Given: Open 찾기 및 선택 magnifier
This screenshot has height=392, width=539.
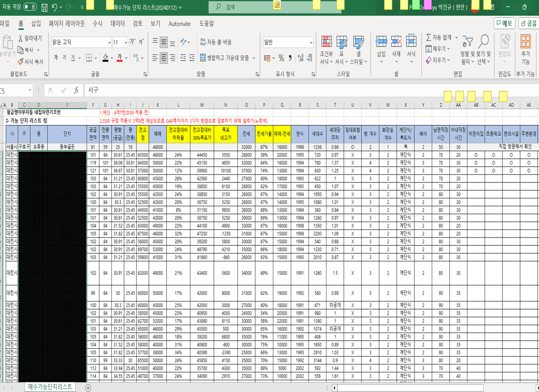Looking at the screenshot, I should (484, 49).
